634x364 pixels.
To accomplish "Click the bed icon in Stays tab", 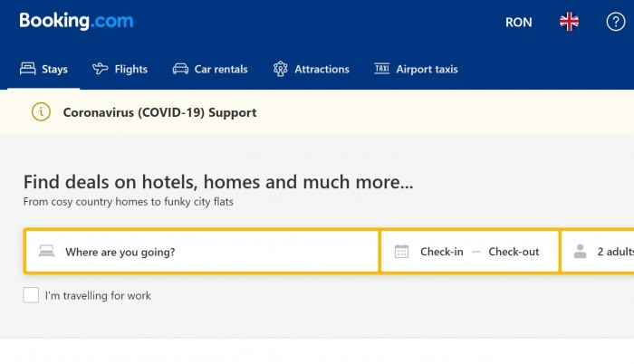I will [x=27, y=69].
